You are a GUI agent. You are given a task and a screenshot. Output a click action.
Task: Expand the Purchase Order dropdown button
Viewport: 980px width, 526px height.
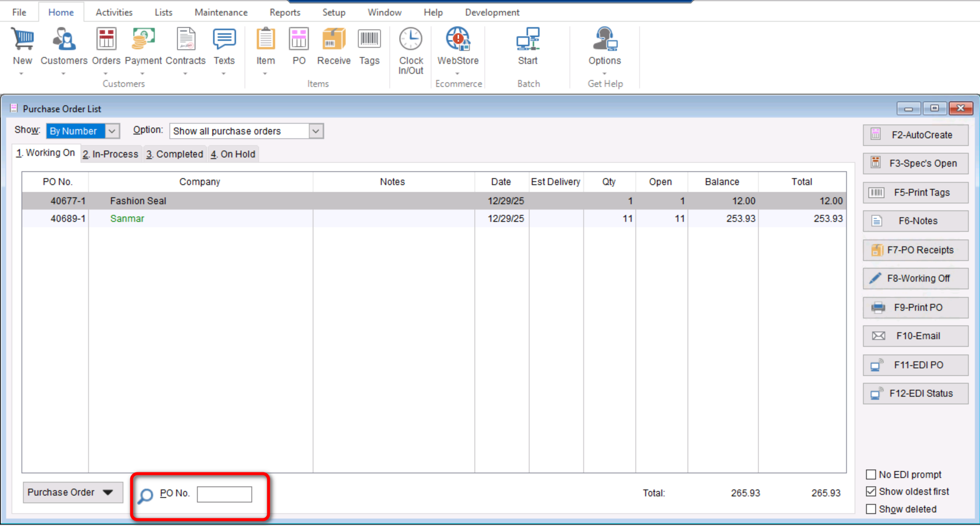point(73,492)
